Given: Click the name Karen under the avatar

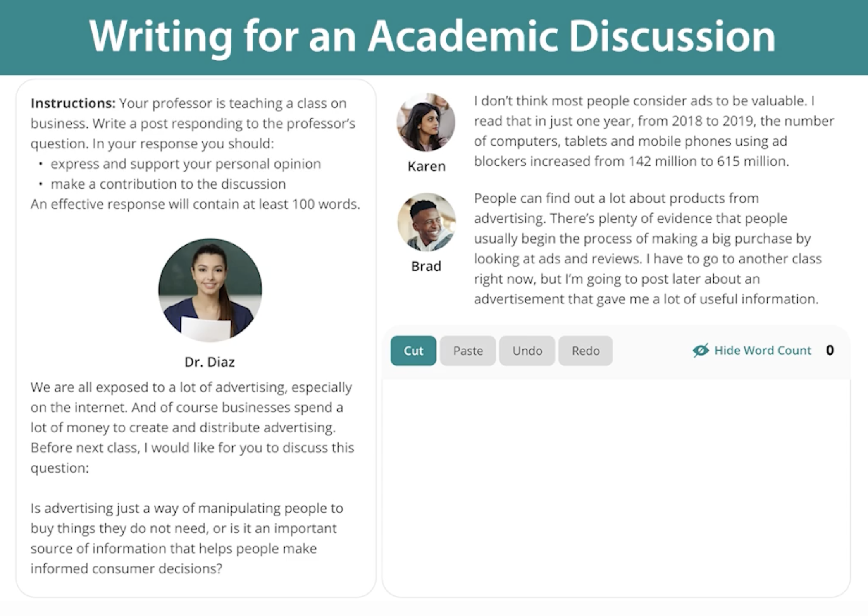Looking at the screenshot, I should click(426, 166).
